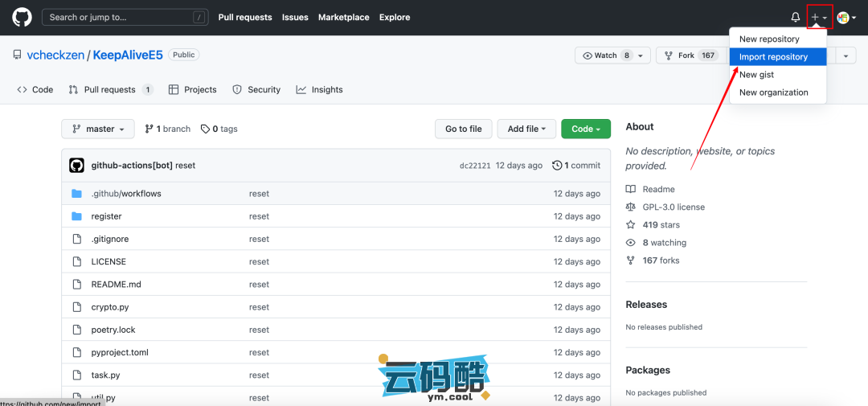Viewport: 868px width, 406px height.
Task: Open the GPL-3.0 license link
Action: [x=674, y=207]
